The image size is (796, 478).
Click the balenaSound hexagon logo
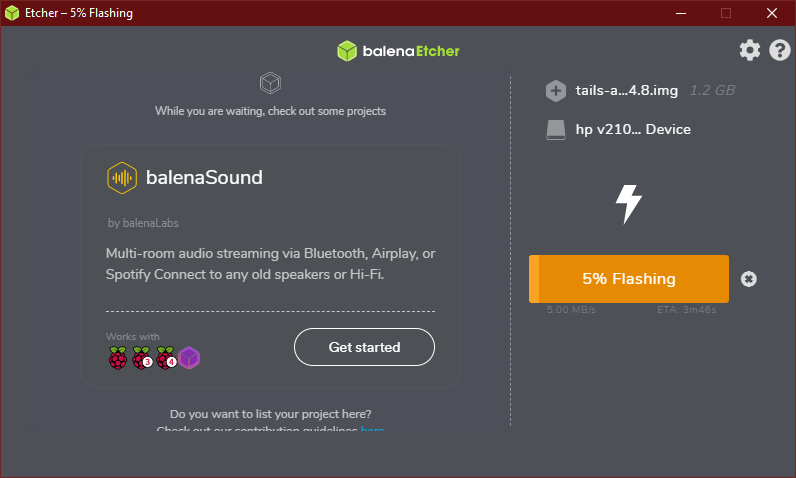[122, 178]
